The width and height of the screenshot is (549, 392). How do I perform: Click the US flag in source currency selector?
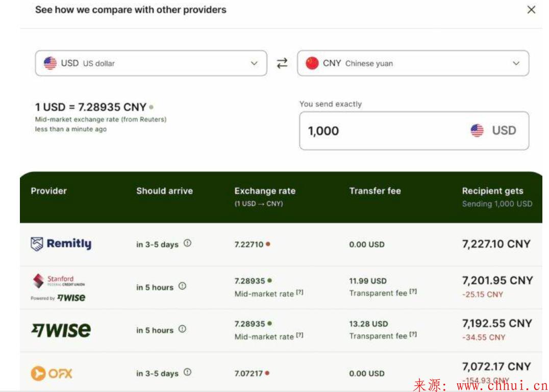click(50, 63)
